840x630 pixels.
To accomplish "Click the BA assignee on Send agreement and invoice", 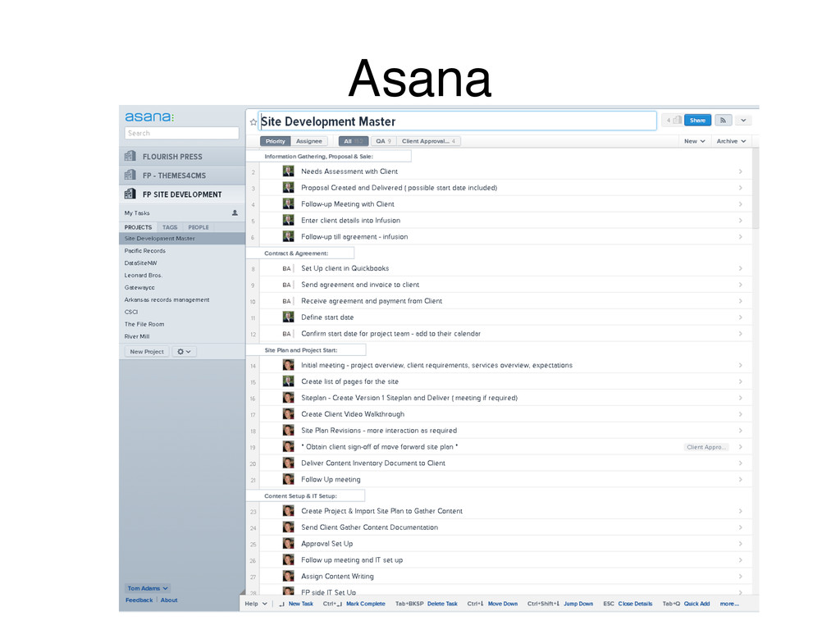I will pos(286,285).
